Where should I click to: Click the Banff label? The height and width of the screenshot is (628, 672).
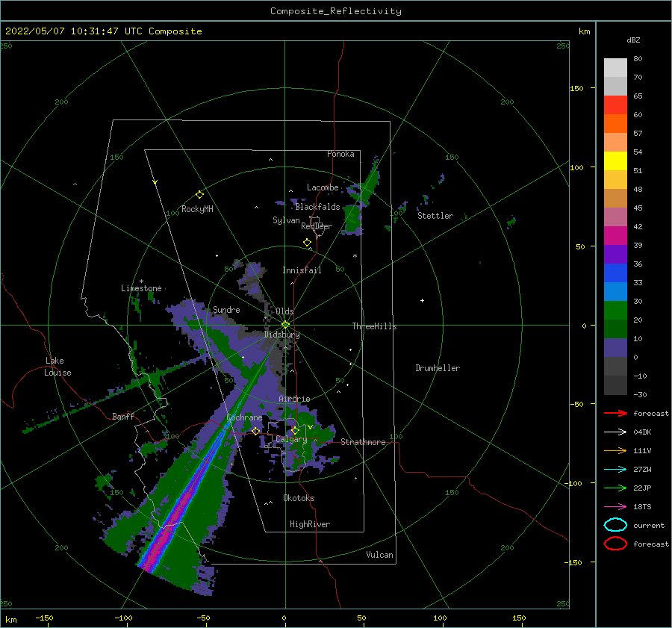pos(123,417)
